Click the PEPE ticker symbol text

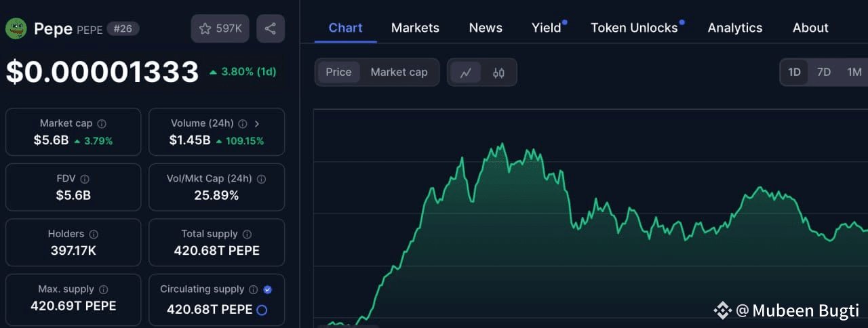pyautogui.click(x=90, y=30)
